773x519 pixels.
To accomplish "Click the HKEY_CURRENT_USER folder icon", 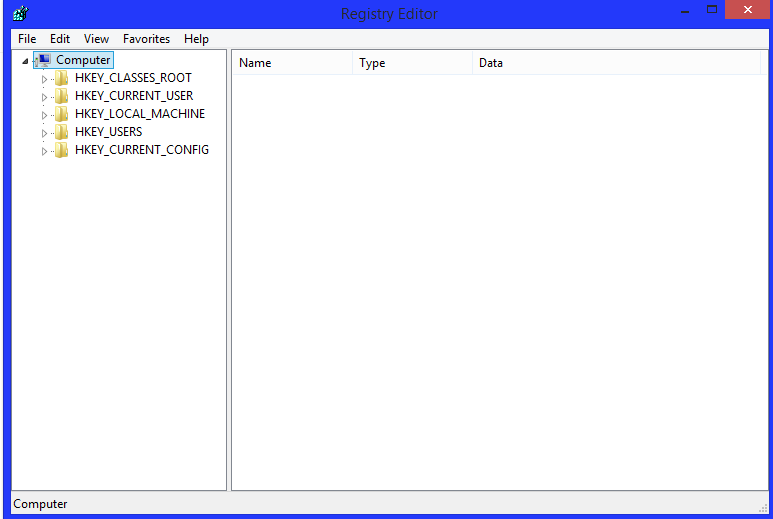I will point(62,96).
